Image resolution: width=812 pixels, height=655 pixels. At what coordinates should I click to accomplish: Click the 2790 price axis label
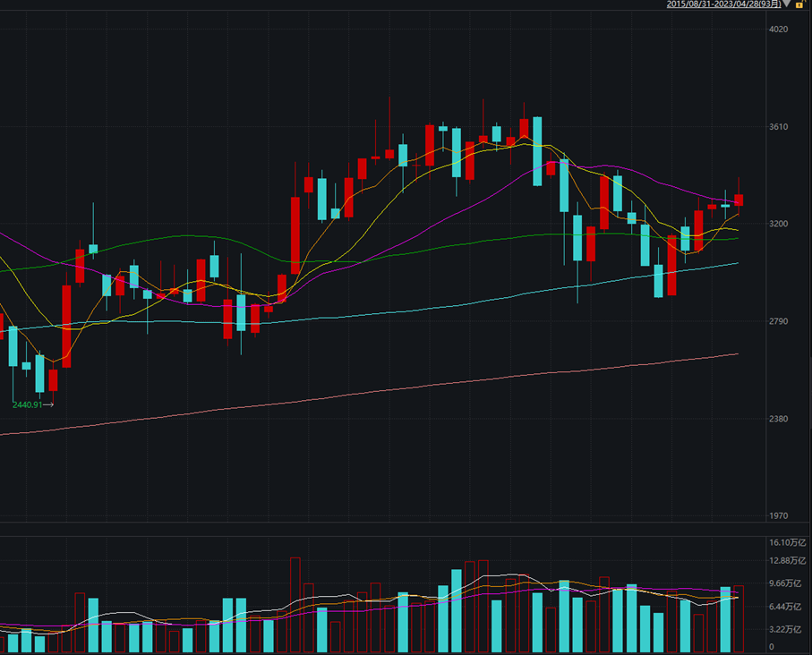point(778,321)
